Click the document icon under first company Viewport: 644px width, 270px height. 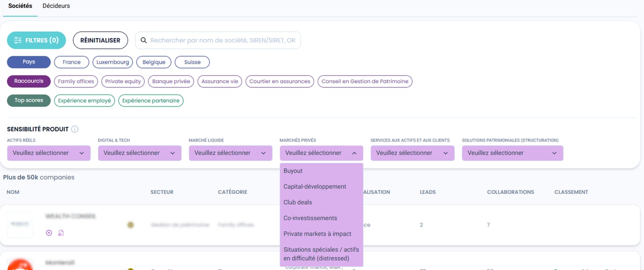point(61,233)
